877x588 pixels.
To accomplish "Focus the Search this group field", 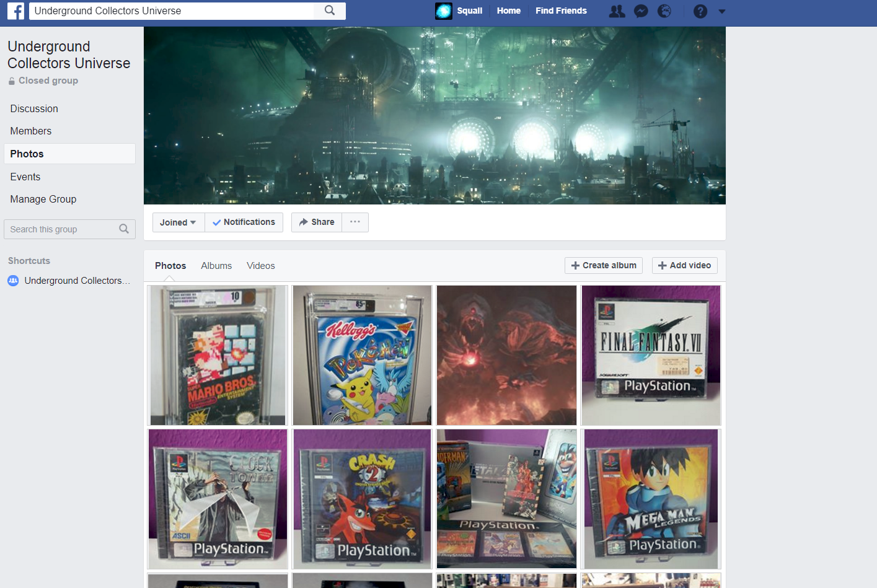I will click(x=69, y=229).
